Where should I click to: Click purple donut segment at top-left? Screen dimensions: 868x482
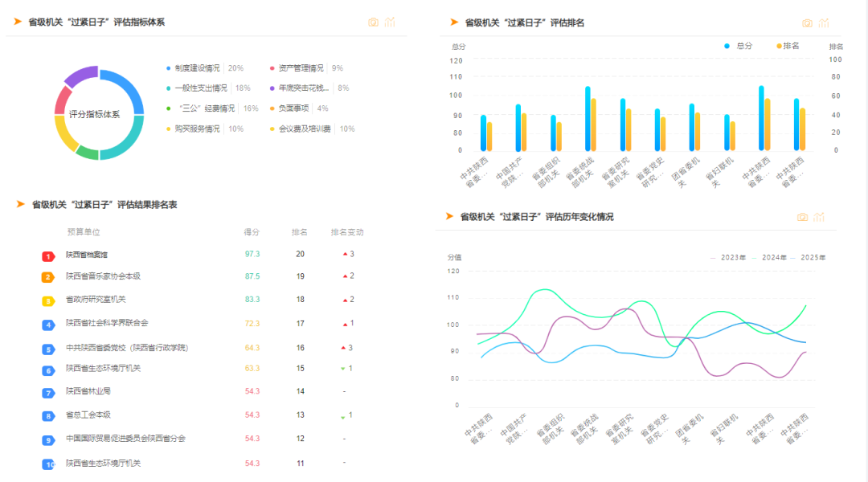(81, 77)
